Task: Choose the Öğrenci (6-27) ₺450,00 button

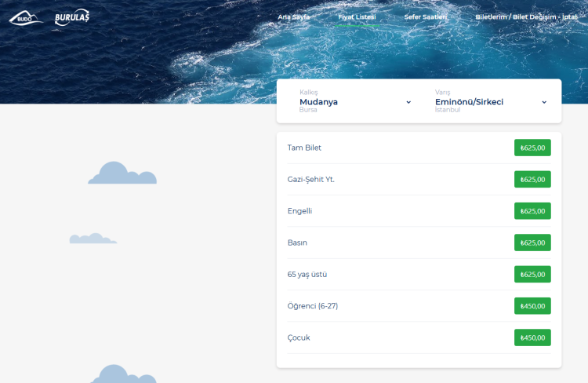Action: pos(532,306)
